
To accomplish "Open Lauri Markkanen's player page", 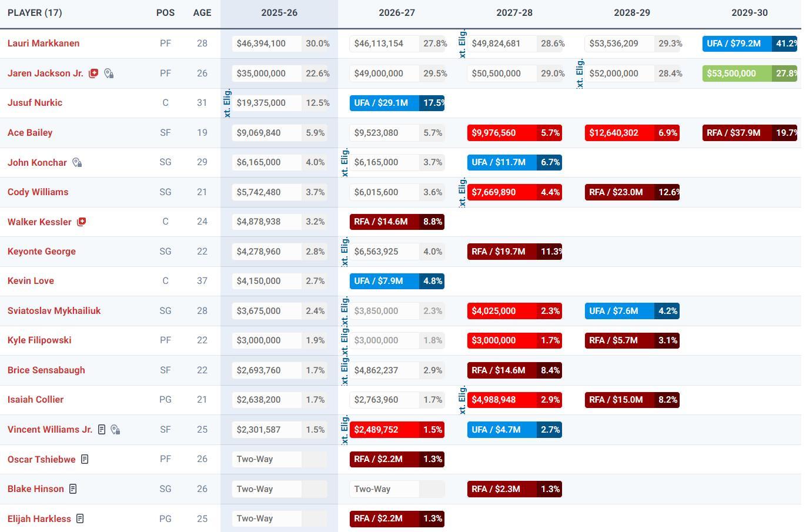I will (44, 44).
